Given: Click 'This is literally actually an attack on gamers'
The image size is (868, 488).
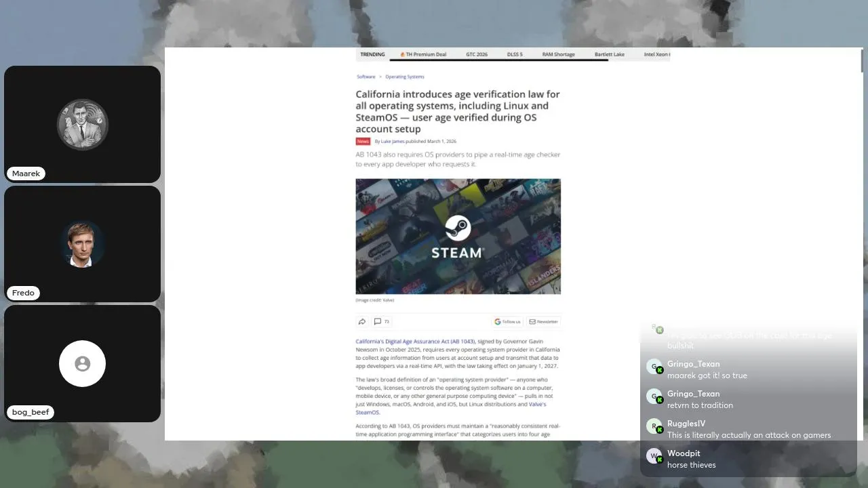Looking at the screenshot, I should pyautogui.click(x=749, y=435).
